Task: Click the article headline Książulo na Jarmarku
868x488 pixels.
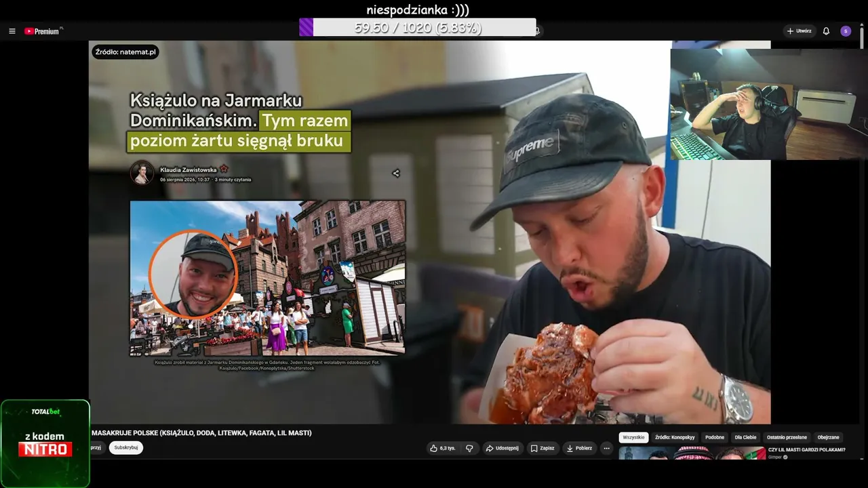Action: [239, 121]
